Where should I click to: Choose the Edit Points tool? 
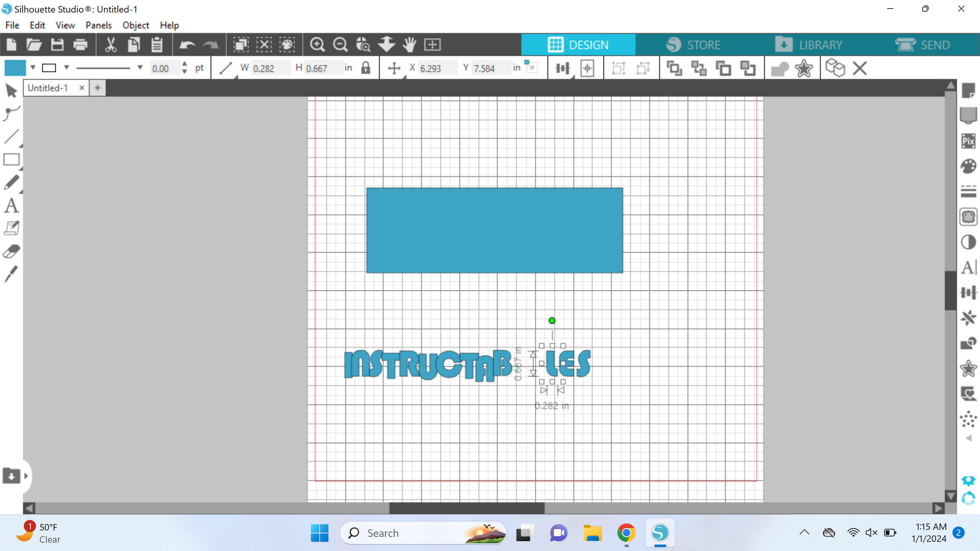pyautogui.click(x=11, y=113)
